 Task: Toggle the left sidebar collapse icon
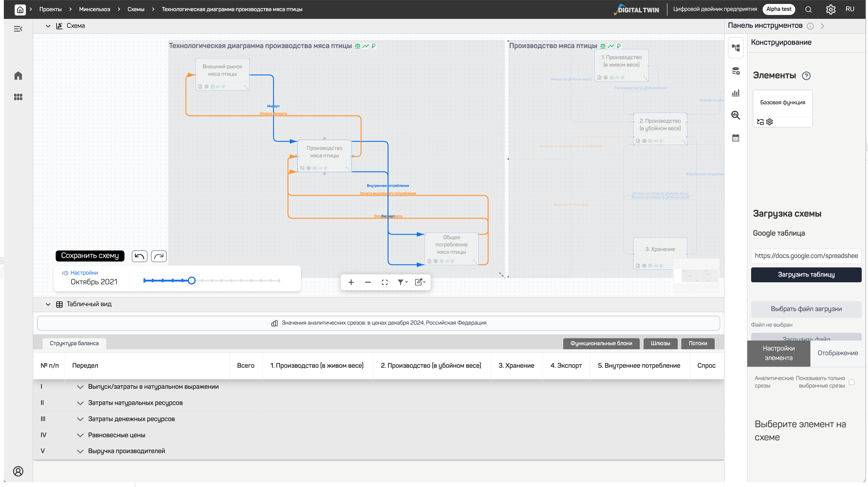18,29
